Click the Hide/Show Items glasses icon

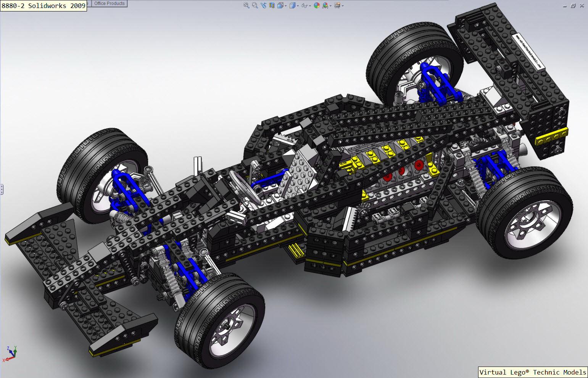304,5
